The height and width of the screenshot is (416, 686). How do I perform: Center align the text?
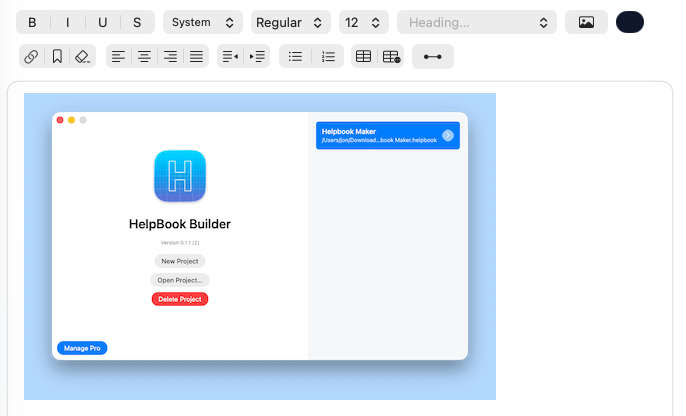pos(145,57)
